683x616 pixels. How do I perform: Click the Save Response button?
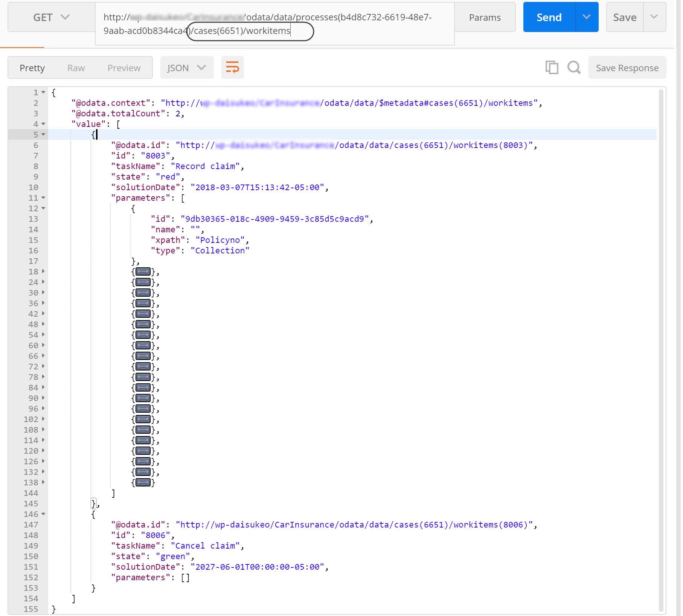click(x=627, y=68)
